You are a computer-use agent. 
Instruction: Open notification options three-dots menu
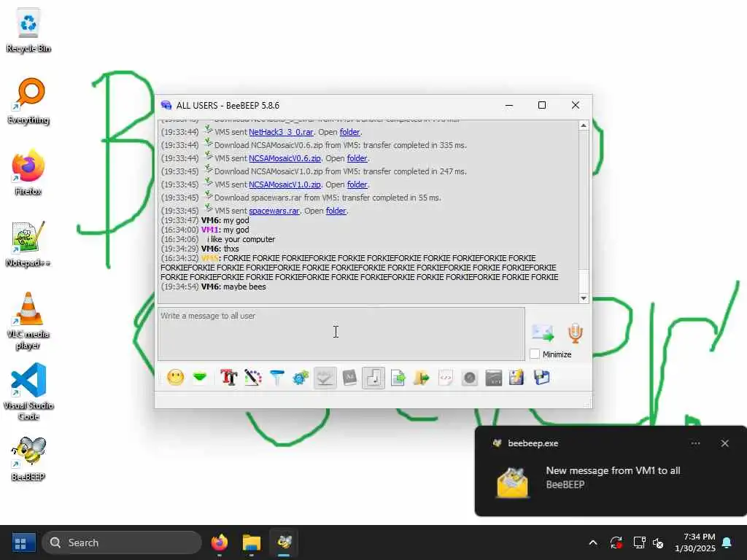(695, 443)
